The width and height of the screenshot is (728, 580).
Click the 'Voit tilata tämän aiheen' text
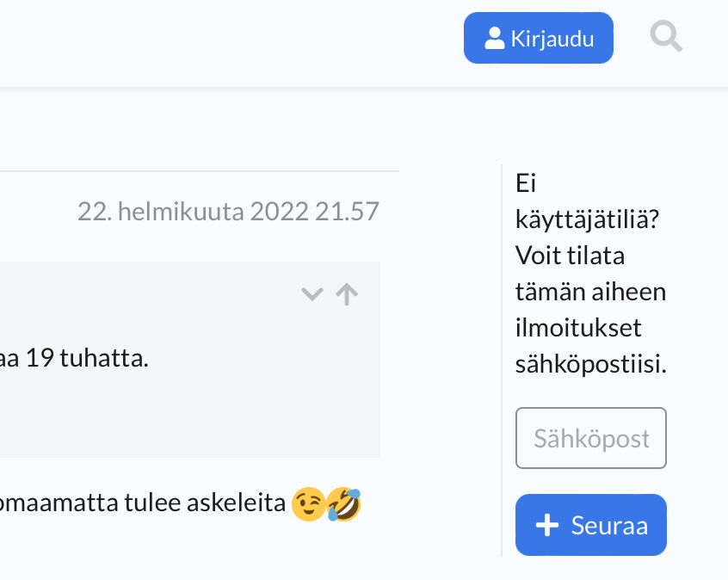coord(590,274)
